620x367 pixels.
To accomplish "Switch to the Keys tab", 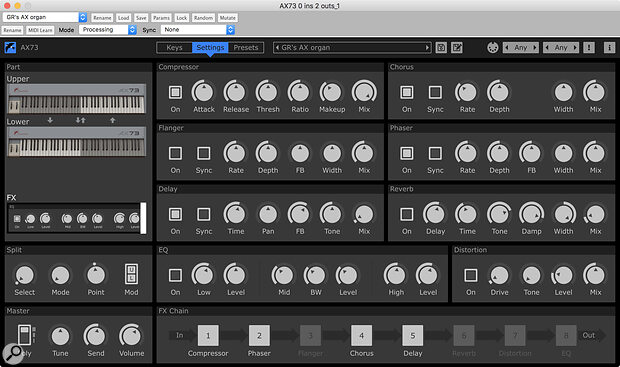I will pos(174,47).
